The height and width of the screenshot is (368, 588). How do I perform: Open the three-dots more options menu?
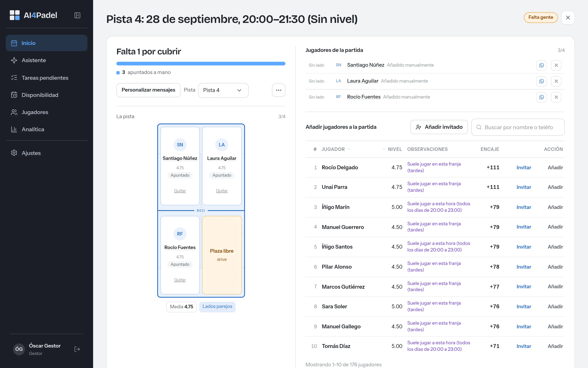click(278, 90)
